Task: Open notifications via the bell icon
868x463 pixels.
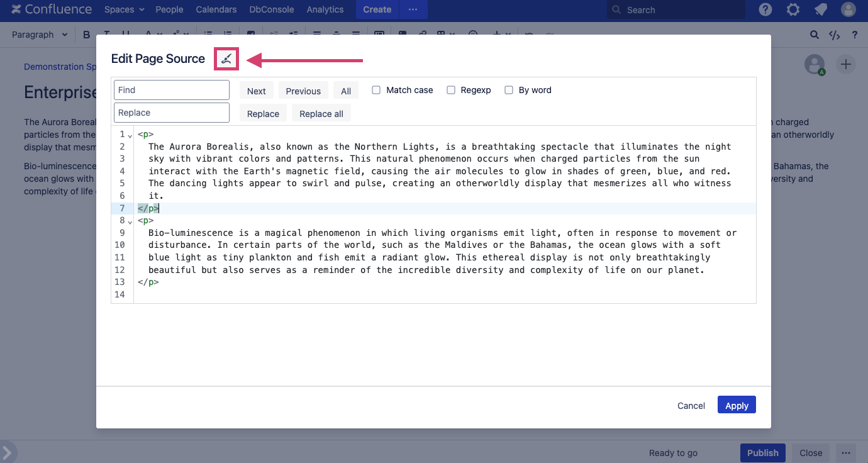Action: [x=820, y=9]
